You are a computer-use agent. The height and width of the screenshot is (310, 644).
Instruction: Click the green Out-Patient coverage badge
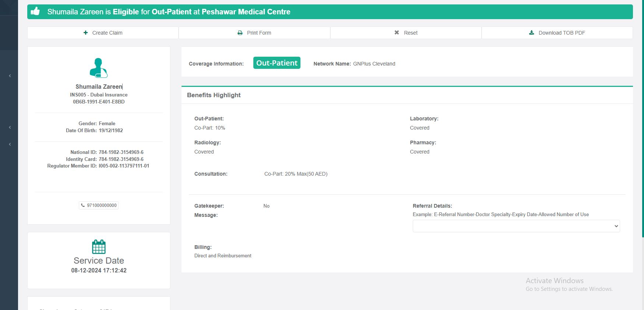click(x=277, y=63)
